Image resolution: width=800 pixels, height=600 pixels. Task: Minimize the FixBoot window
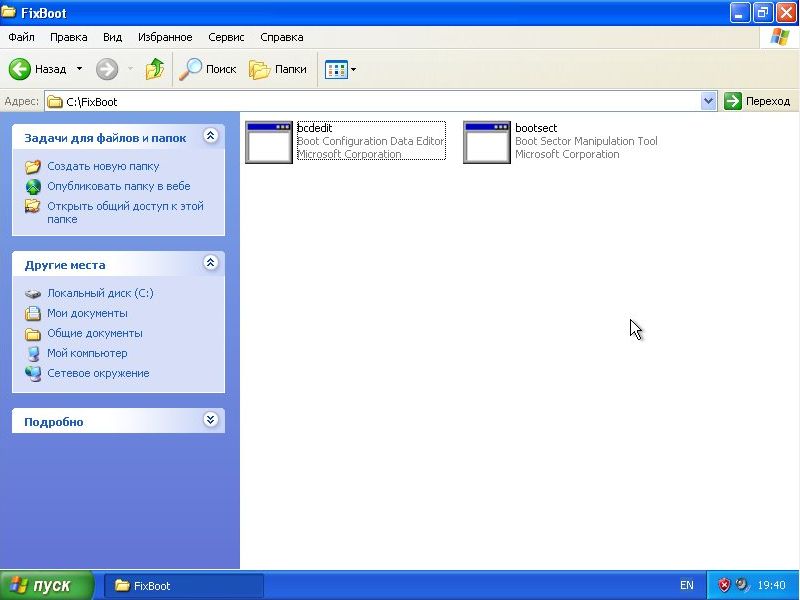coord(739,13)
